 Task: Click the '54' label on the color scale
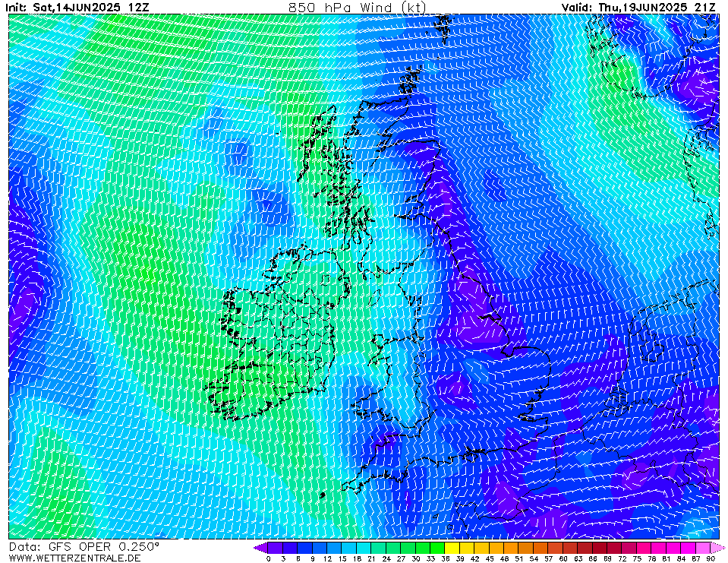pos(534,558)
